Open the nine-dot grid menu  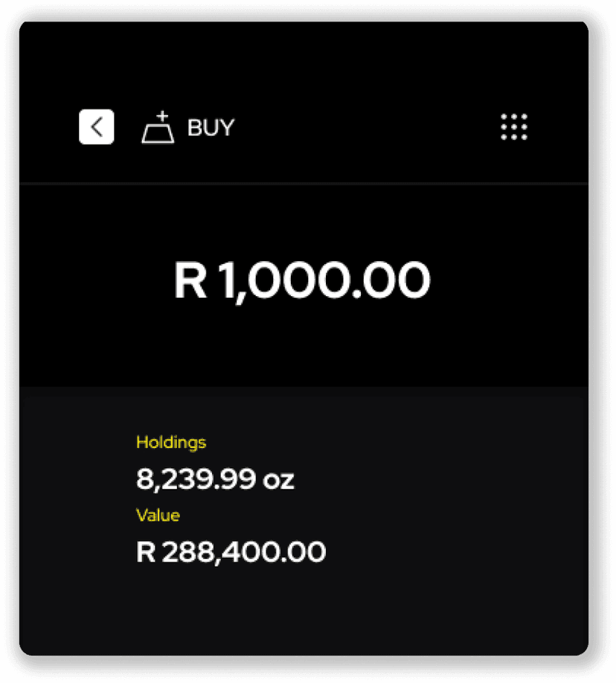[514, 127]
